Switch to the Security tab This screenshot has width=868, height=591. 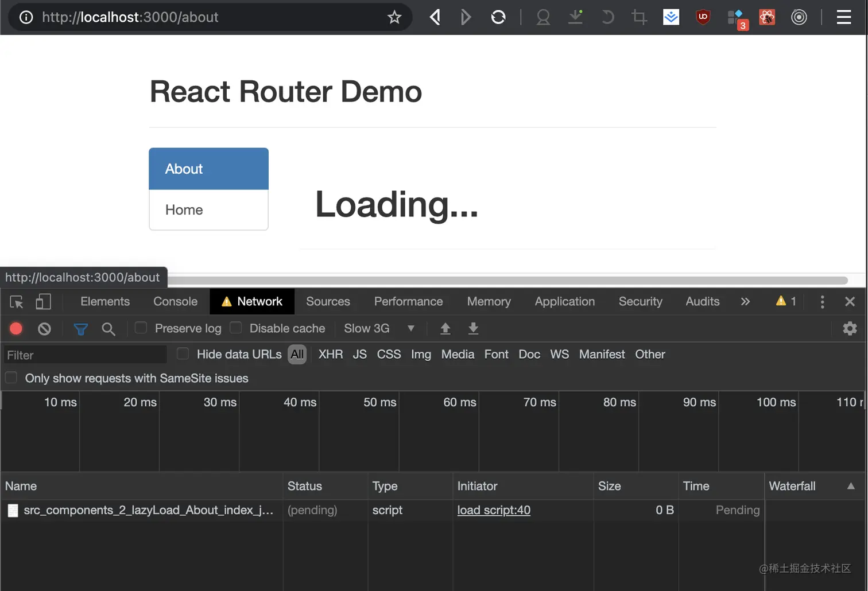tap(640, 301)
